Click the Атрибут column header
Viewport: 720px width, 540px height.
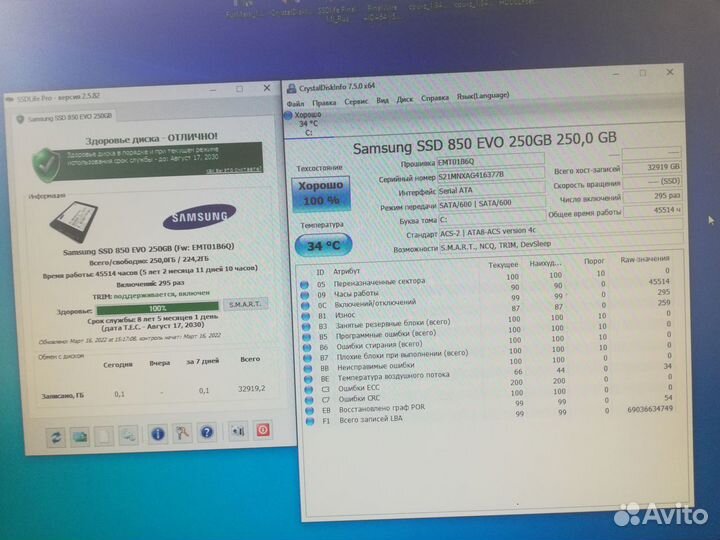pyautogui.click(x=346, y=271)
